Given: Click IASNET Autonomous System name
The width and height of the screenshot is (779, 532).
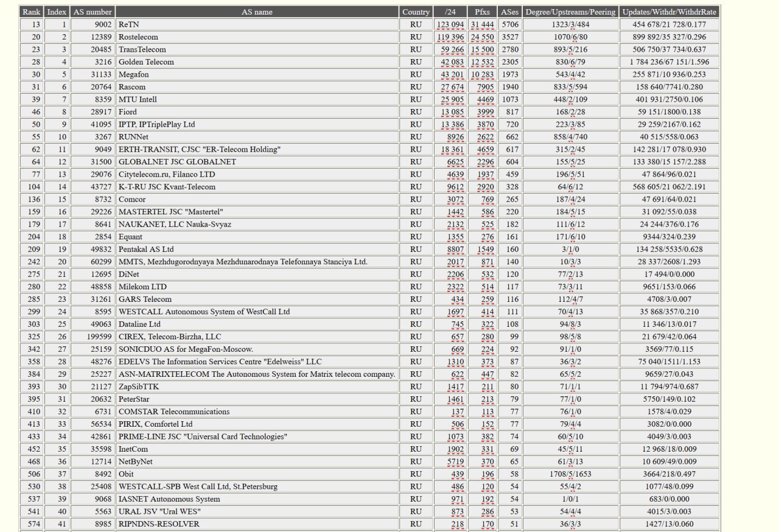Looking at the screenshot, I should [257, 499].
